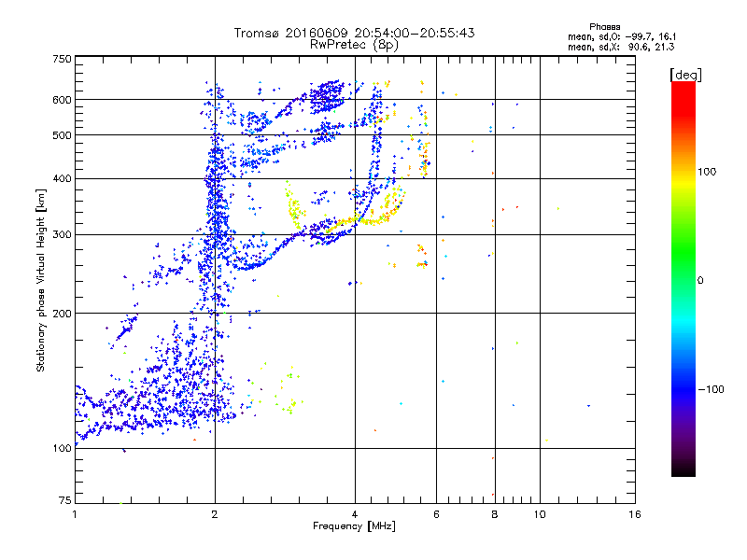Click the '0' colorbar tick label
Viewport: 747px width, 560px height.
[x=700, y=281]
